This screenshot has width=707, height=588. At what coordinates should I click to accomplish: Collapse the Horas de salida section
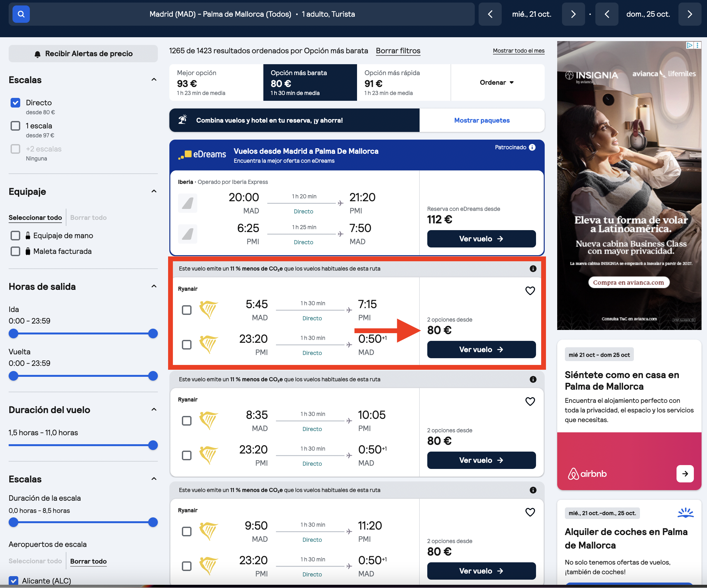(x=154, y=287)
